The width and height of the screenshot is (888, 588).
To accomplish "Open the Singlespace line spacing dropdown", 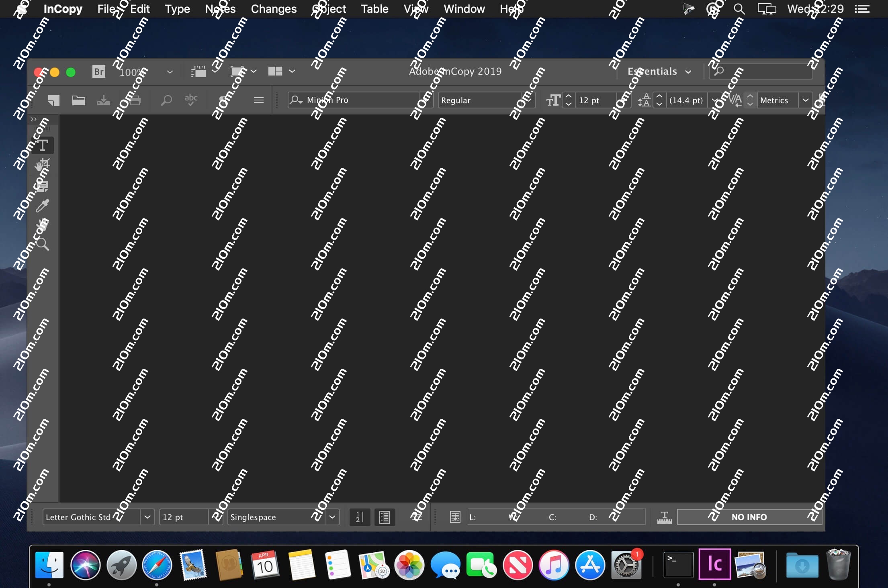I will click(x=332, y=517).
